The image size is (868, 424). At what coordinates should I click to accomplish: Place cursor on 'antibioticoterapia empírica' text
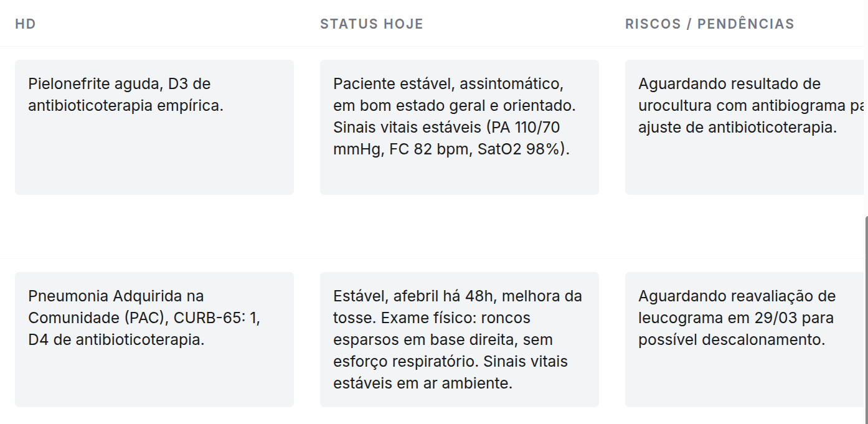point(125,106)
